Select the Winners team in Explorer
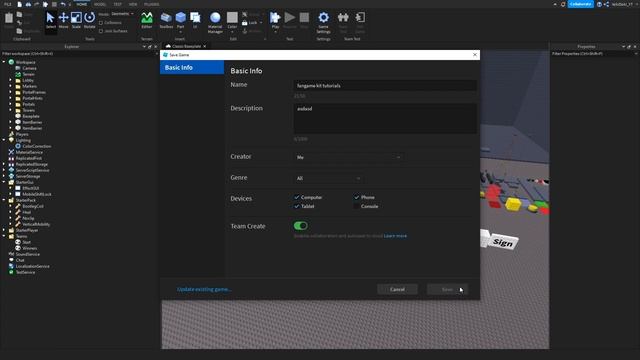 (26, 248)
